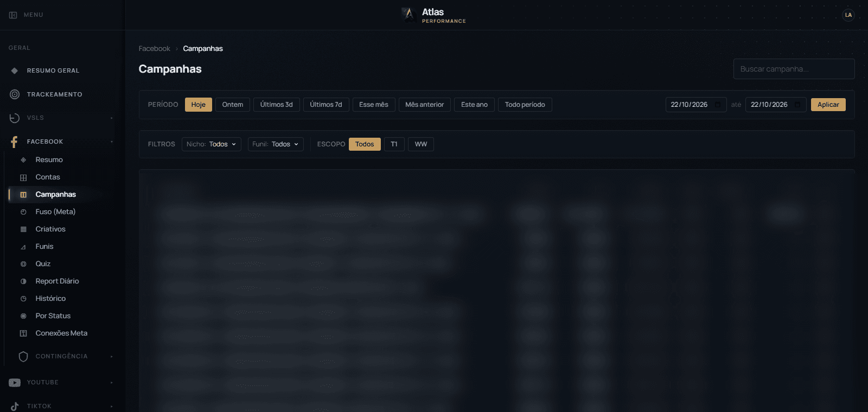Collapse the sidebar with the Menu icon
868x412 pixels.
point(13,15)
